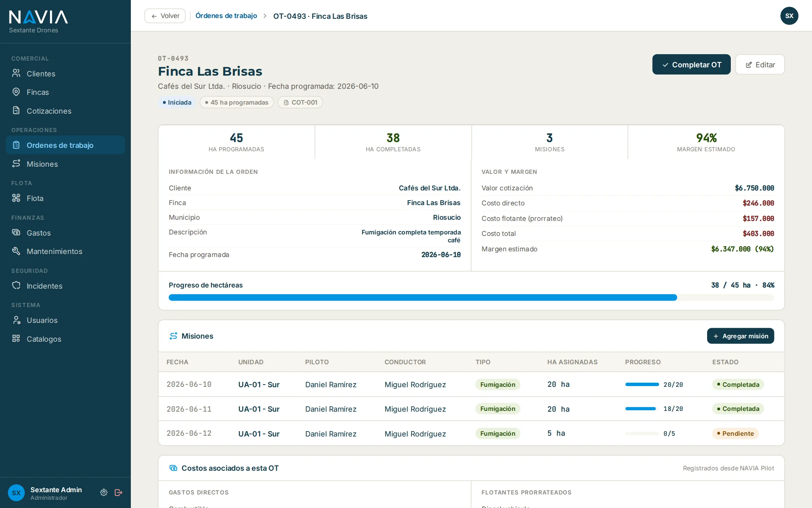The image size is (812, 508).
Task: Click the Completar OT button
Action: point(691,64)
